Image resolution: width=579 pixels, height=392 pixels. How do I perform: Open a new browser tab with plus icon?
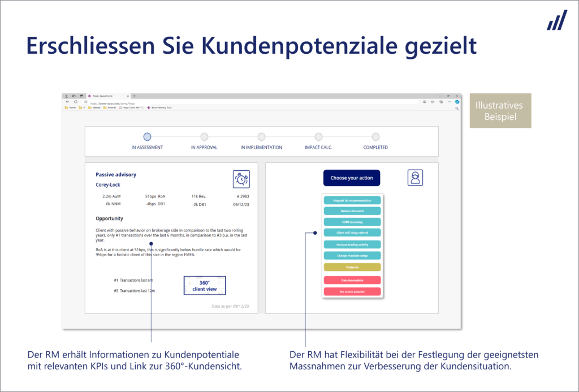tap(133, 96)
